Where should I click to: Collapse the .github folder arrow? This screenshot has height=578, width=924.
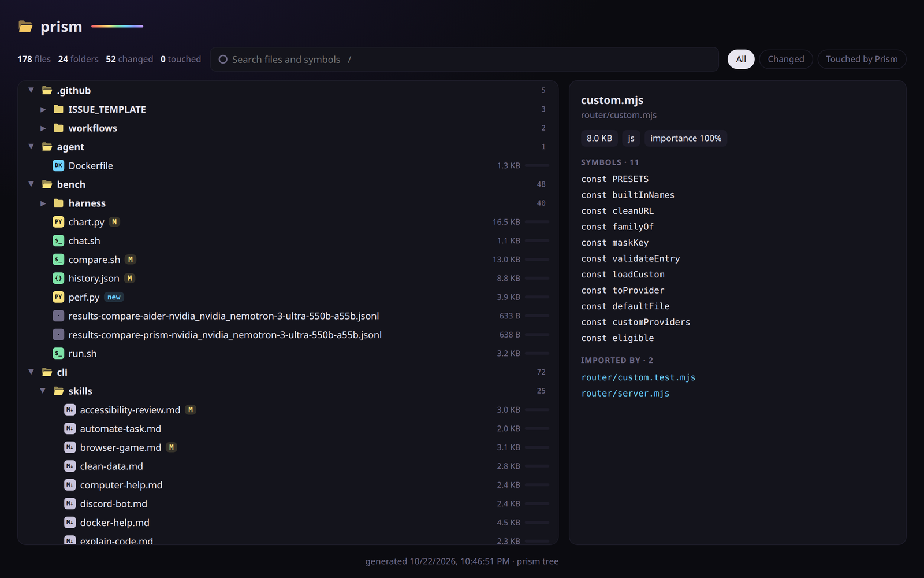pyautogui.click(x=31, y=90)
